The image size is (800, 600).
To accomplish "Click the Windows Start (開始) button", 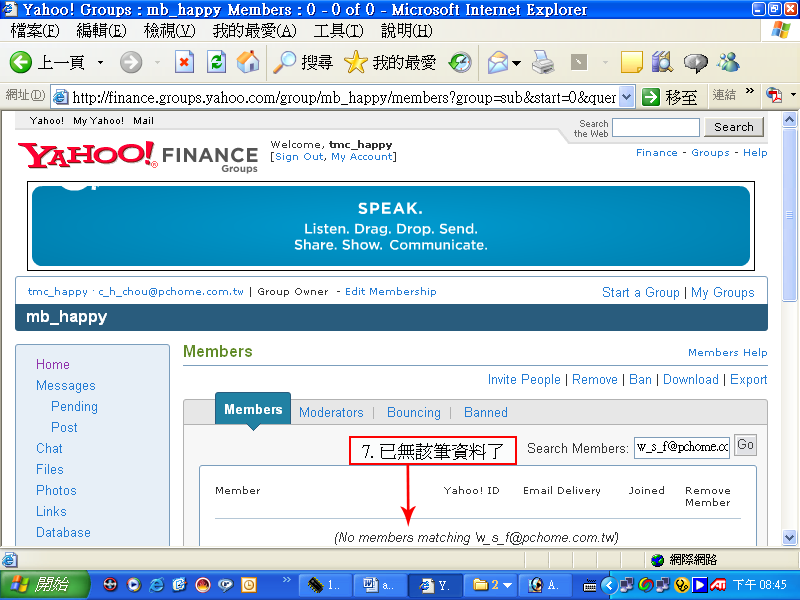I will pyautogui.click(x=39, y=585).
